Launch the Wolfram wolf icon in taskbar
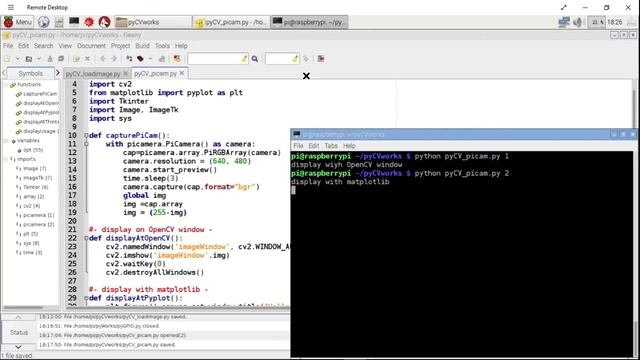 tap(104, 22)
